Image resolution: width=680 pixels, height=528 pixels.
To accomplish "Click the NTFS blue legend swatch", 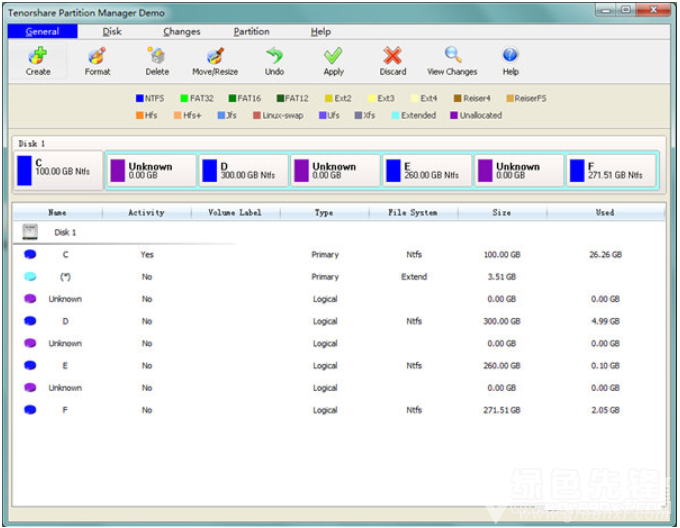I will 140,98.
